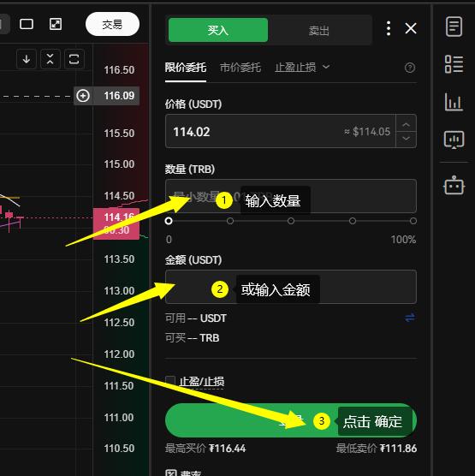This screenshot has height=476, width=475.
Task: Click the collapse vertical arrows chart icon
Action: tap(50, 59)
